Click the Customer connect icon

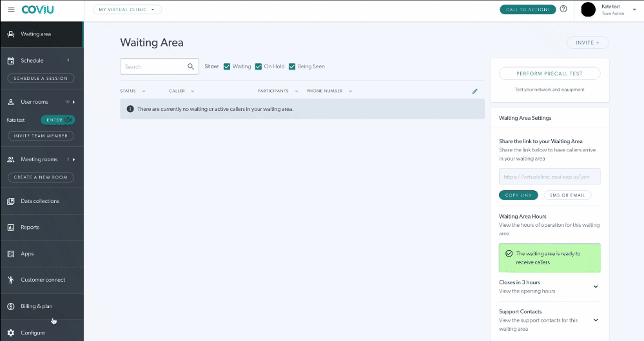point(10,280)
